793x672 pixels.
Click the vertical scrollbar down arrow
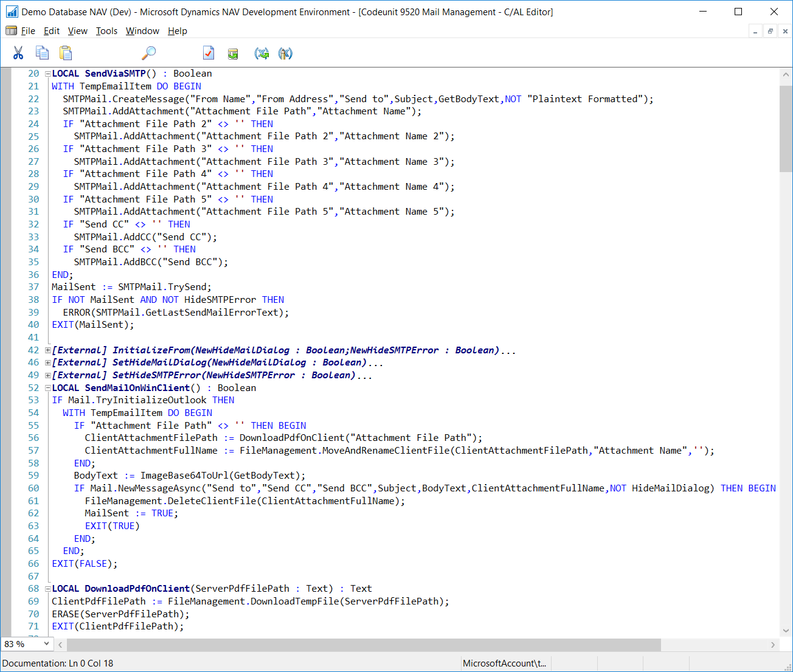click(786, 631)
